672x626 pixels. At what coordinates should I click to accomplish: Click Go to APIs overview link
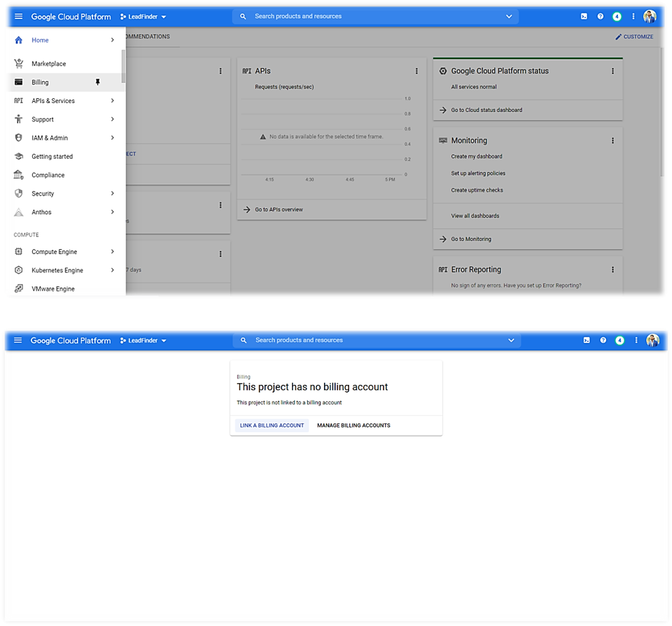click(279, 210)
